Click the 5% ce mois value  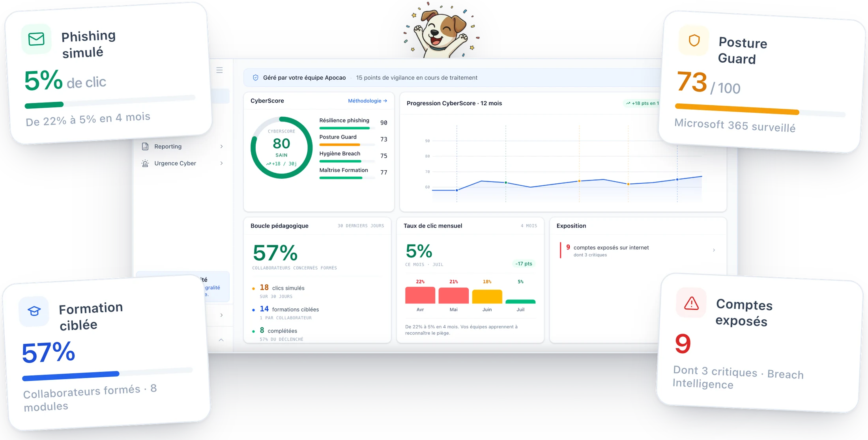pyautogui.click(x=419, y=251)
